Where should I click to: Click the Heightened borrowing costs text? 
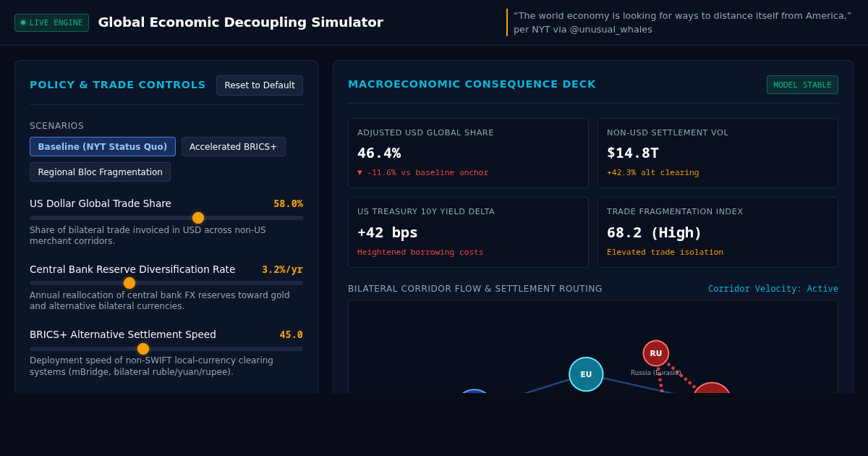tap(420, 253)
